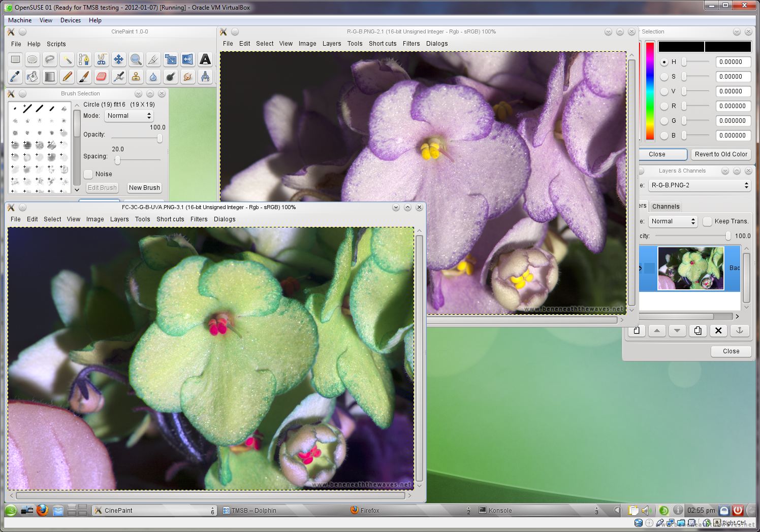Select the Lasso free-select tool
The width and height of the screenshot is (760, 532).
click(50, 59)
